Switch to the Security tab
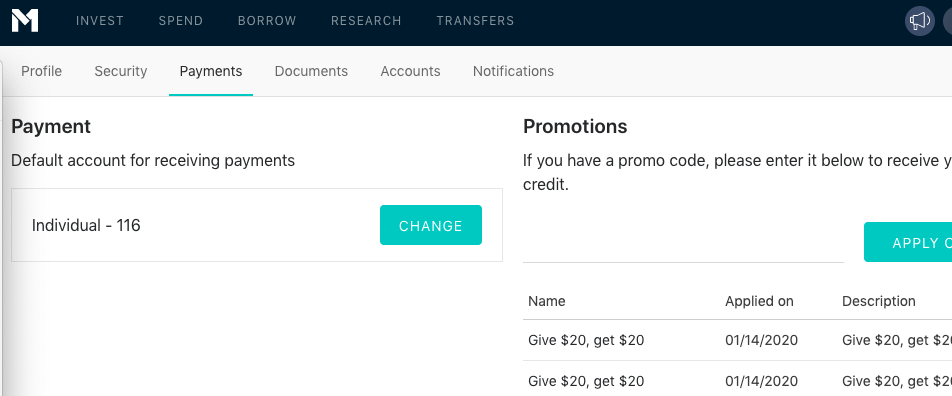The image size is (952, 396). click(x=121, y=71)
